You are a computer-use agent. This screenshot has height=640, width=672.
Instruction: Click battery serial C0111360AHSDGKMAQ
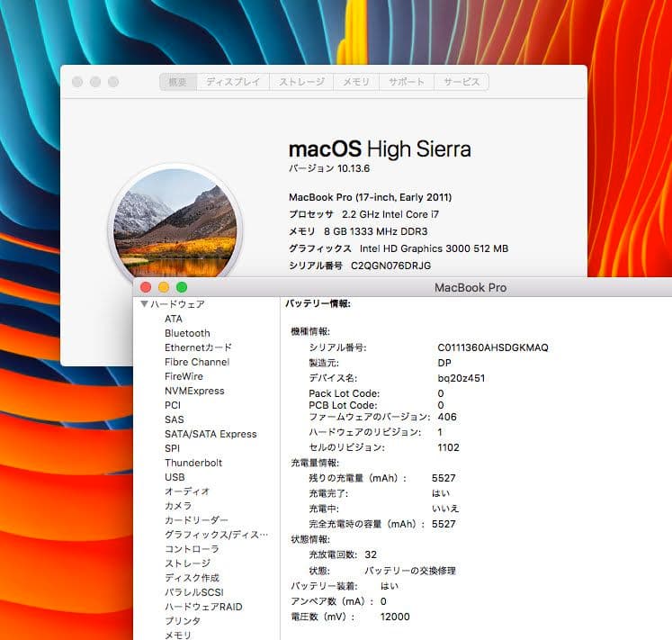click(493, 347)
